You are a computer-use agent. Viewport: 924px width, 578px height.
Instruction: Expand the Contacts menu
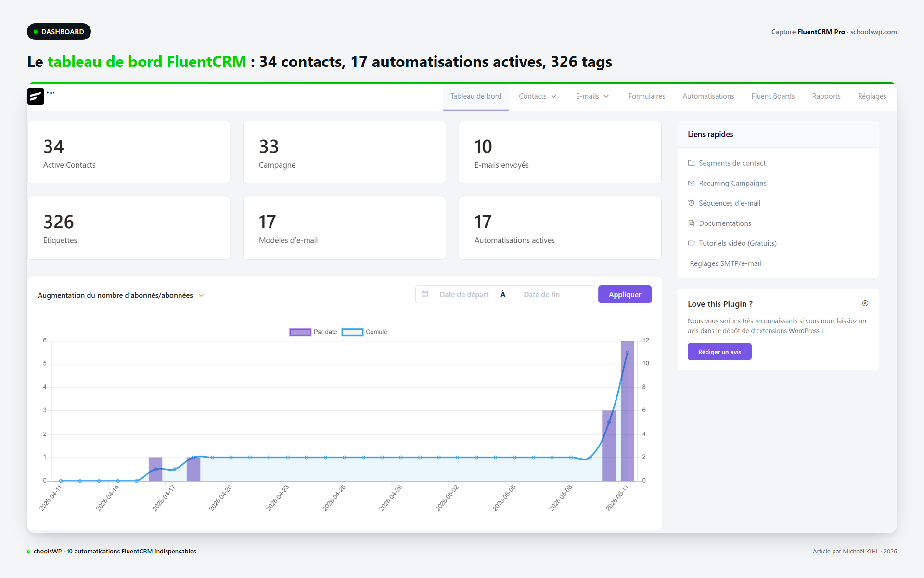pyautogui.click(x=538, y=96)
